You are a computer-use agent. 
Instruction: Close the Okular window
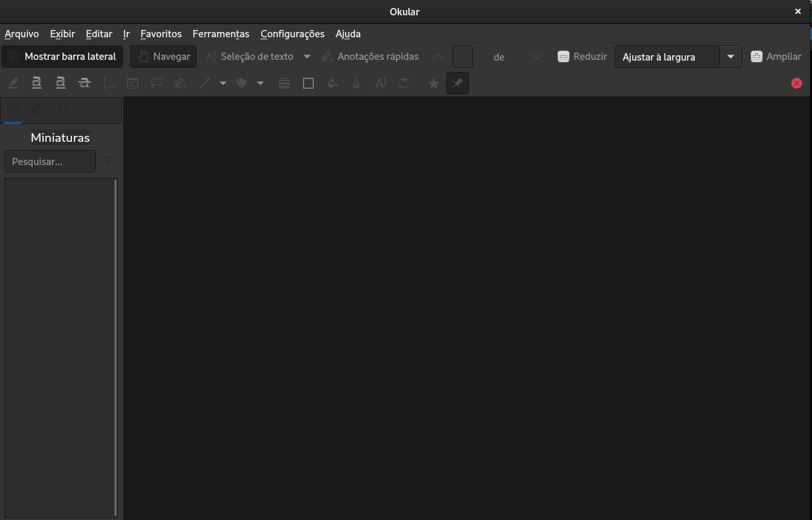pyautogui.click(x=798, y=11)
